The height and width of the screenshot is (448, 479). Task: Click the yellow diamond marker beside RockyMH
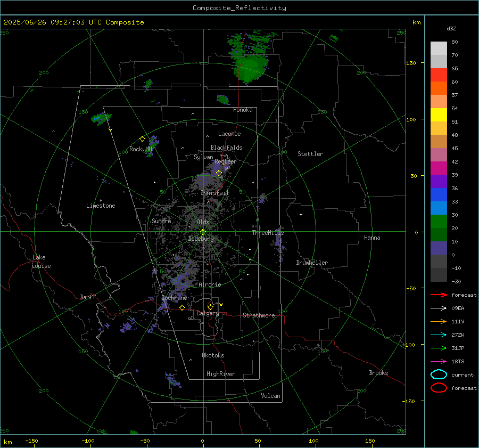(142, 139)
